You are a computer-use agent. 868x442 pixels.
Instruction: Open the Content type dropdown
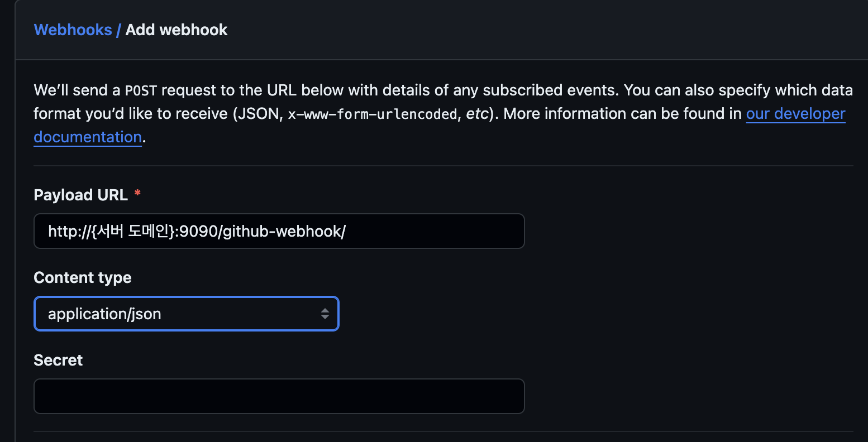tap(186, 314)
